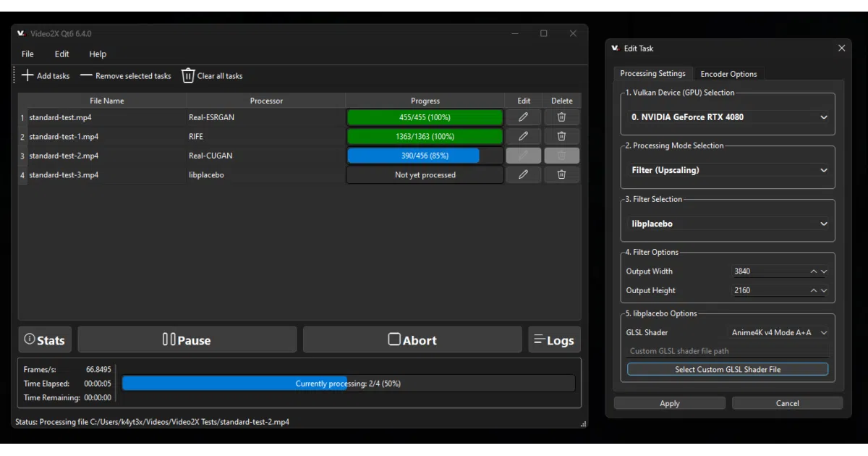This screenshot has width=868, height=456.
Task: Click the window resize grip in status bar
Action: pyautogui.click(x=582, y=423)
